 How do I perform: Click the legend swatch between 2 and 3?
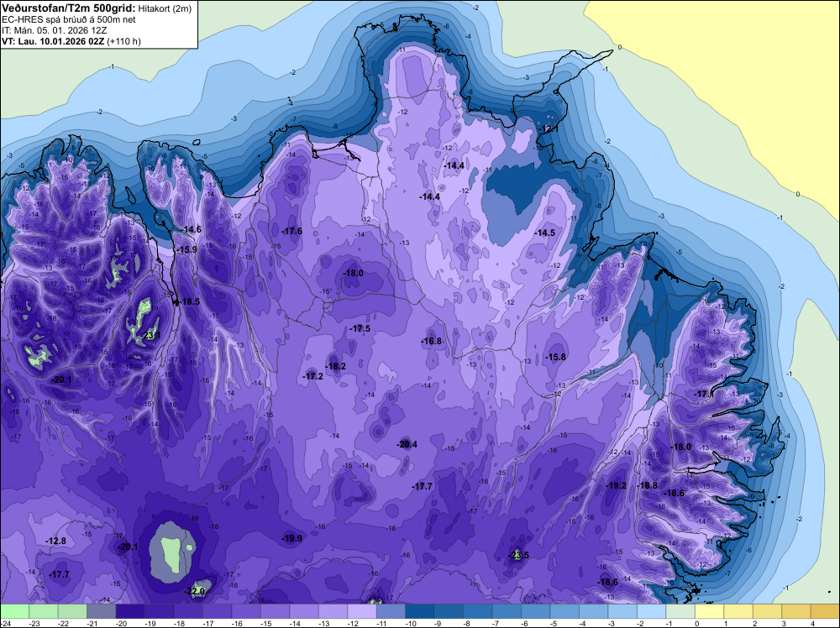point(767,611)
